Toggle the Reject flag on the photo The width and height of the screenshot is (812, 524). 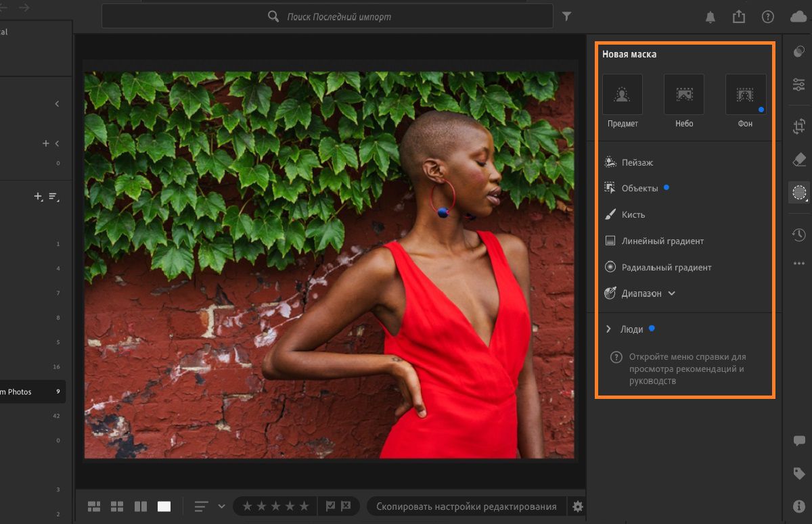[x=346, y=505]
